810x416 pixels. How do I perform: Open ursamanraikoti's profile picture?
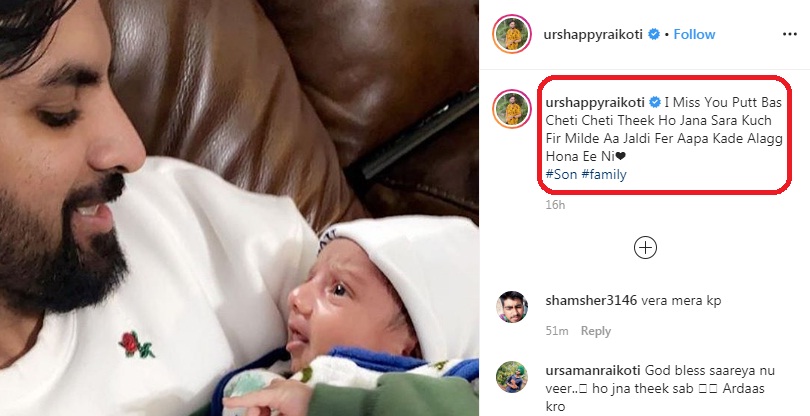[x=511, y=376]
